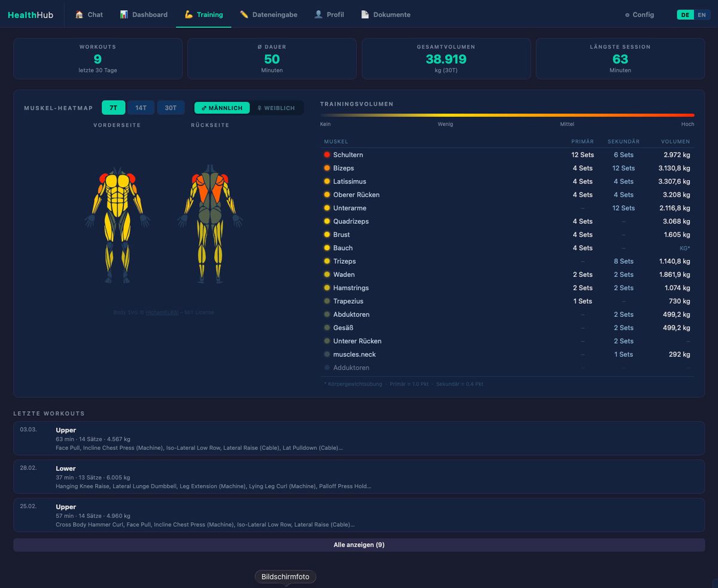Switch heatmap range to 30T
This screenshot has height=588, width=718.
[x=171, y=108]
